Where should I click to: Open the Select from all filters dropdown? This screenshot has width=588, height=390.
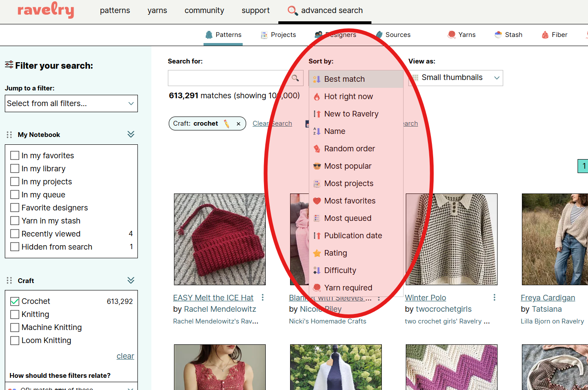click(71, 103)
